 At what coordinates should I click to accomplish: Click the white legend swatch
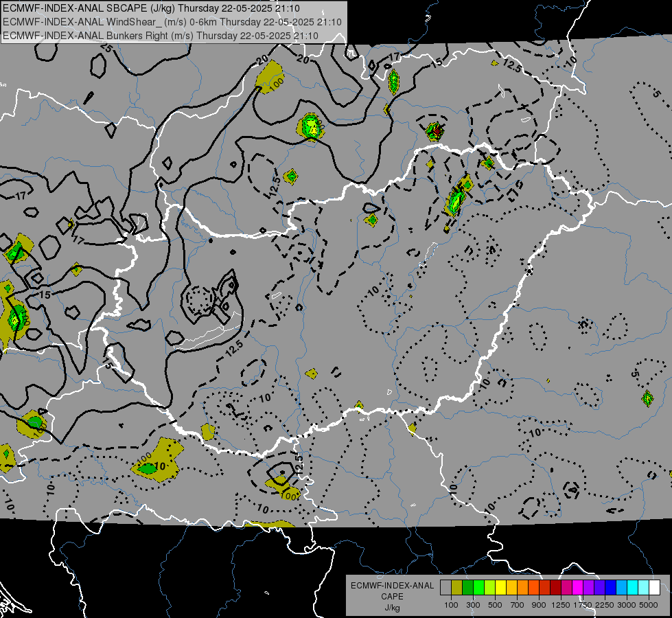coord(655,588)
